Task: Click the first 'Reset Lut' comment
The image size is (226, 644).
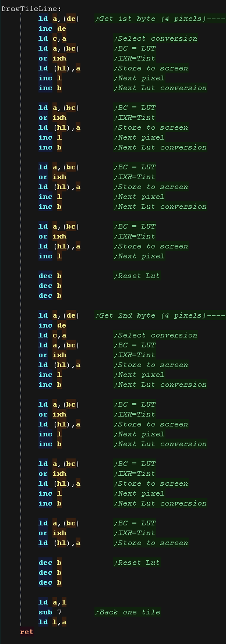Action: coord(137,276)
